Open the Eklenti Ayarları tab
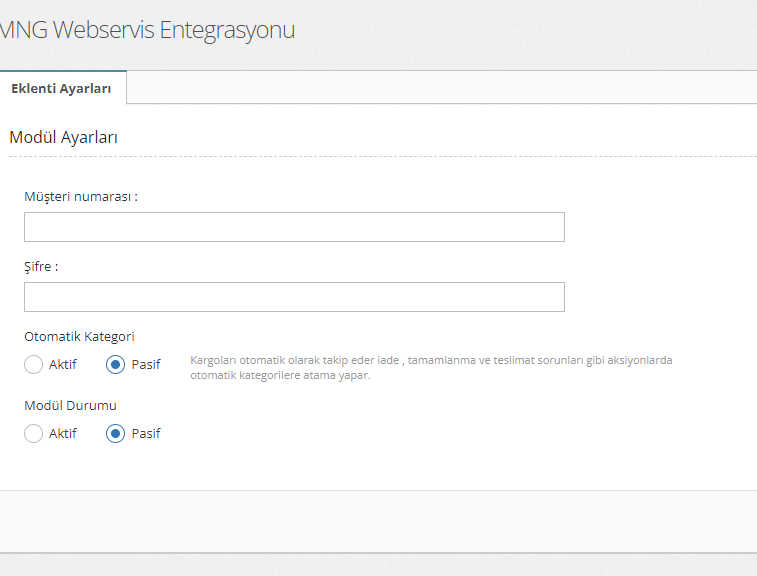The height and width of the screenshot is (576, 757). click(x=61, y=88)
